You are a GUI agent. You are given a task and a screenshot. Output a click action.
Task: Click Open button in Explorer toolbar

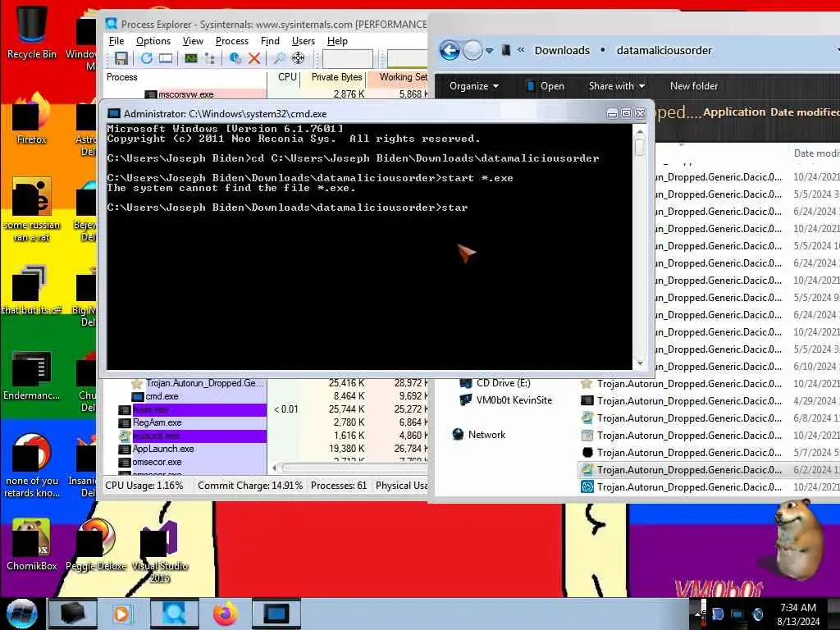[x=546, y=86]
